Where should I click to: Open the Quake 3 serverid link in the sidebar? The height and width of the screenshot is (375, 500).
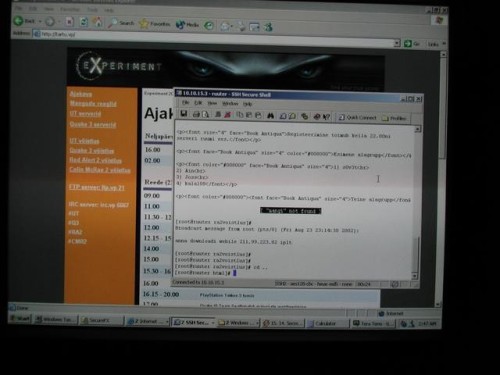(x=93, y=125)
